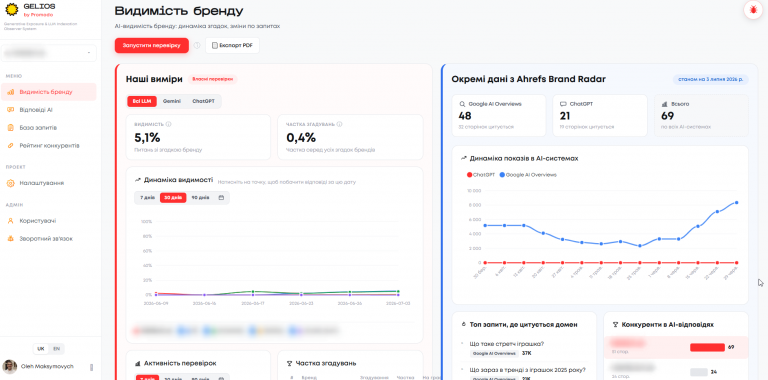Click the trend icon beside Динаміка показів
Viewport: 768px width, 380px height.
pyautogui.click(x=463, y=159)
